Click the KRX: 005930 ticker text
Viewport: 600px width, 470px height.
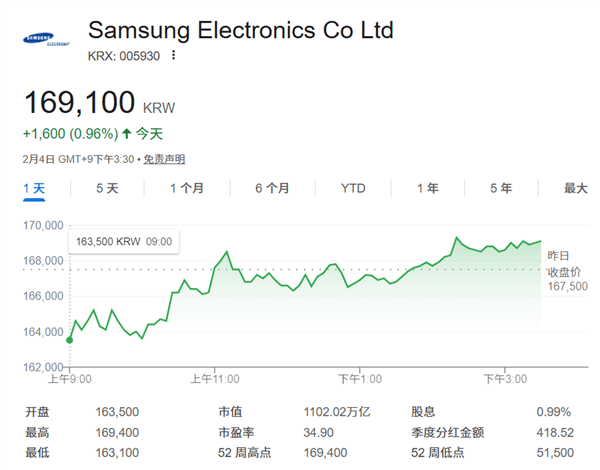(124, 55)
